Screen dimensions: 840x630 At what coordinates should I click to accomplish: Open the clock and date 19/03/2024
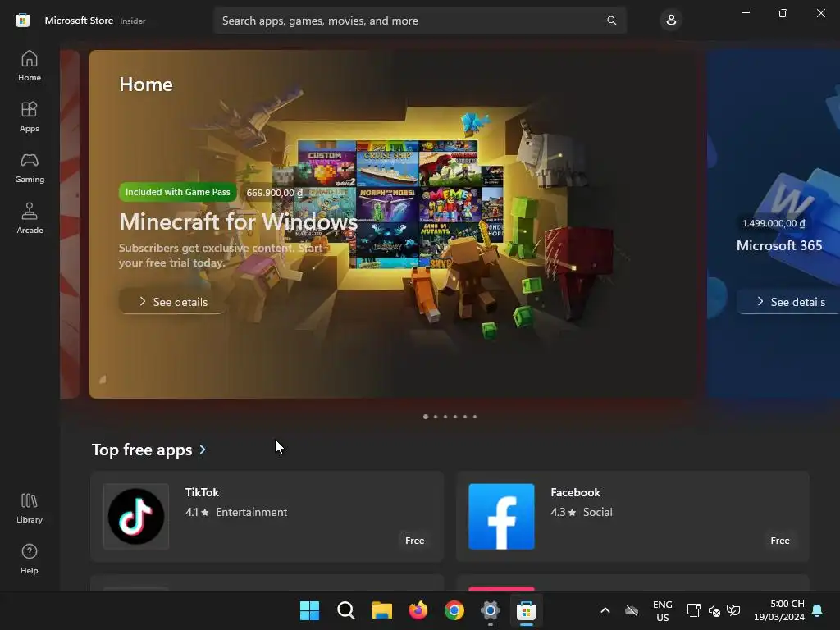point(779,610)
